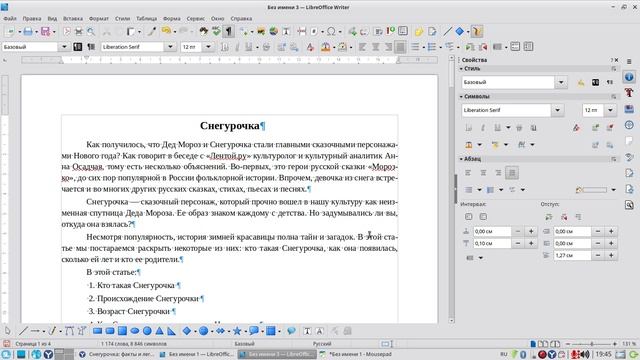Open the sidebar Properties deck

pos(629,77)
